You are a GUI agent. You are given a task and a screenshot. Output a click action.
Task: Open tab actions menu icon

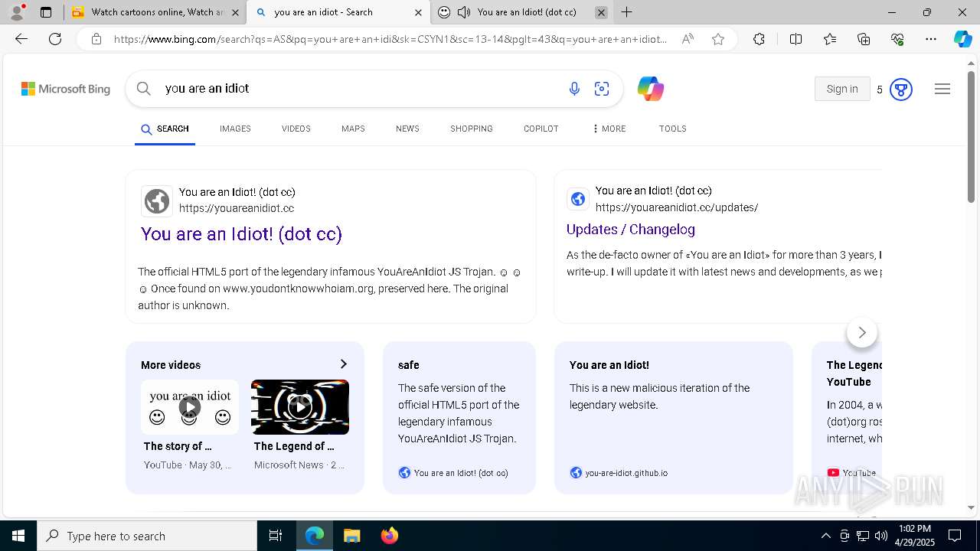tap(46, 12)
